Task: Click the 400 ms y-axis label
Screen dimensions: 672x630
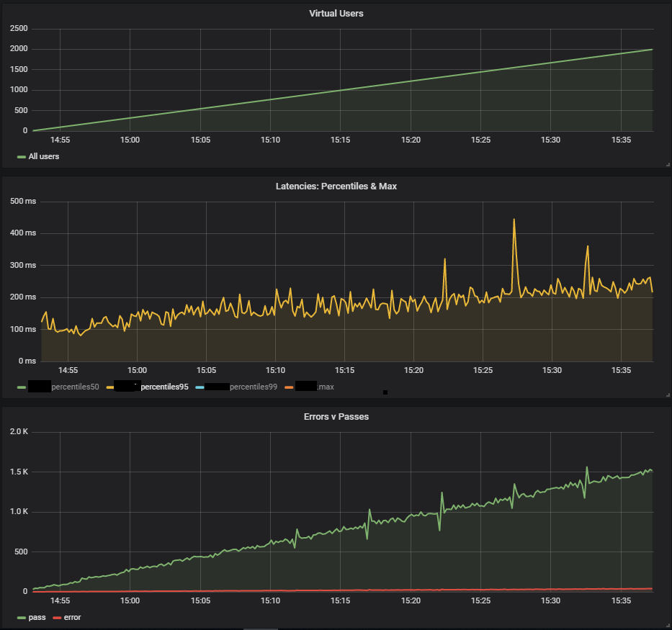Action: 23,233
